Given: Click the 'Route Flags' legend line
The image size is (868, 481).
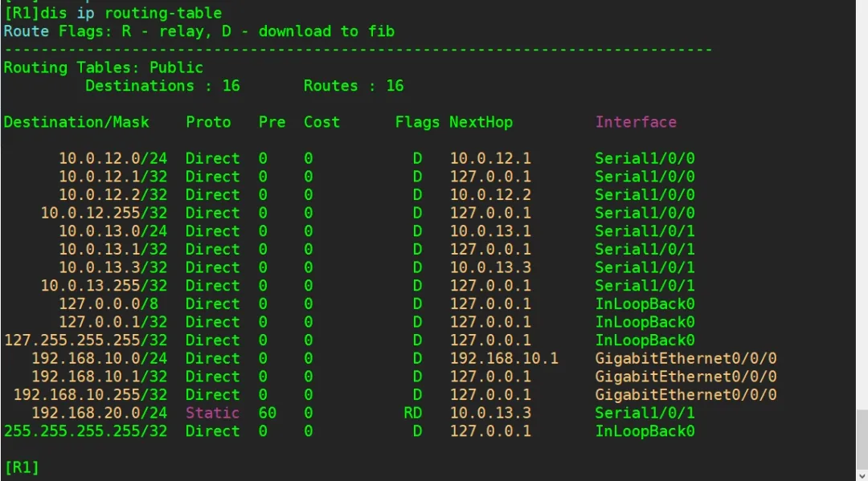Looking at the screenshot, I should pos(199,31).
